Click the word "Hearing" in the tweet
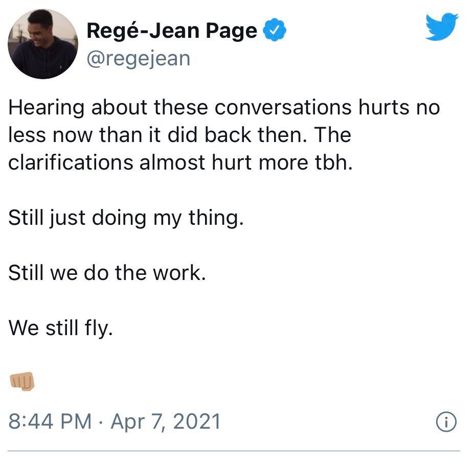This screenshot has width=476, height=468. click(46, 108)
